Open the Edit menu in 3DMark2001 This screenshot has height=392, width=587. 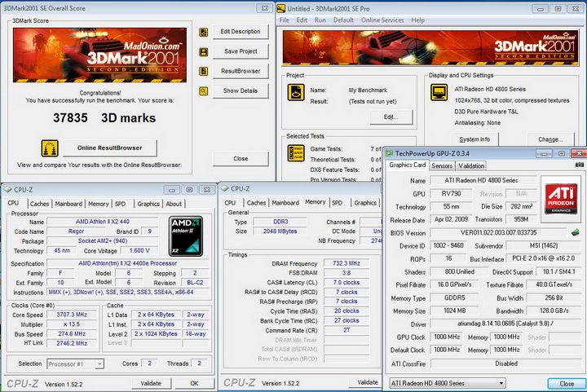302,20
